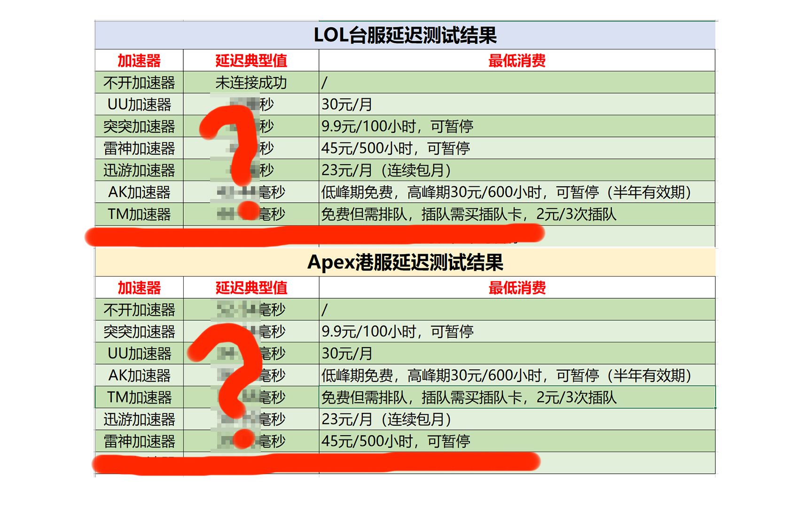Viewport: 812px width, 508px height.
Task: Select the UU加速器 cell in the LOL table
Action: coord(139,104)
